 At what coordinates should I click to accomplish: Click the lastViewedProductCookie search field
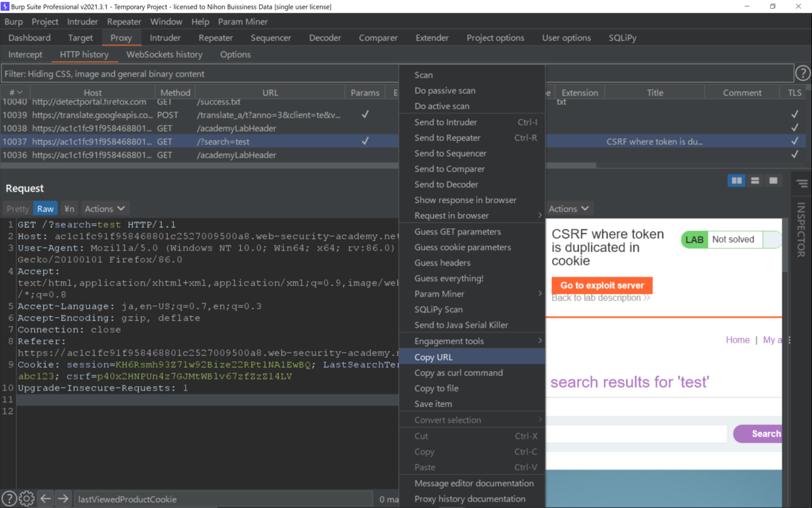click(x=223, y=499)
